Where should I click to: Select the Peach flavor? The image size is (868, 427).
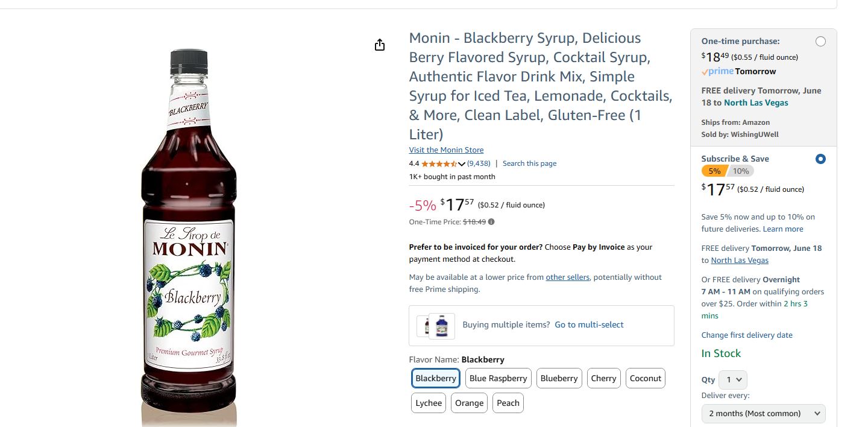[508, 403]
